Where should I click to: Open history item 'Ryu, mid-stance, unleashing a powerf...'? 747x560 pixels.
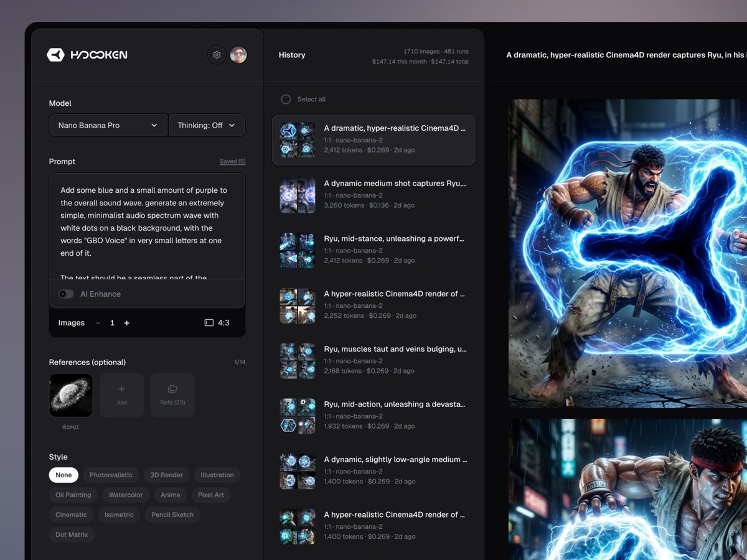coord(374,250)
